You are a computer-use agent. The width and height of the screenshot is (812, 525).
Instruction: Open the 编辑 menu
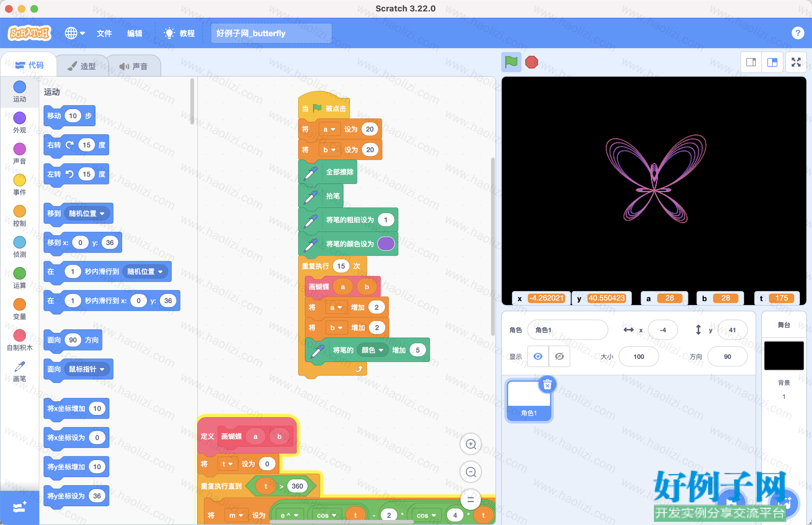135,33
